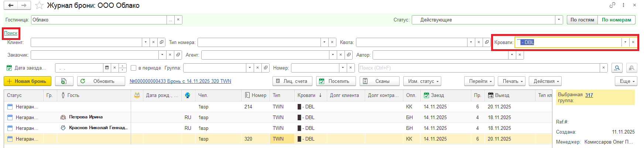Open booking link №000000000433
644x148 pixels.
click(180, 81)
